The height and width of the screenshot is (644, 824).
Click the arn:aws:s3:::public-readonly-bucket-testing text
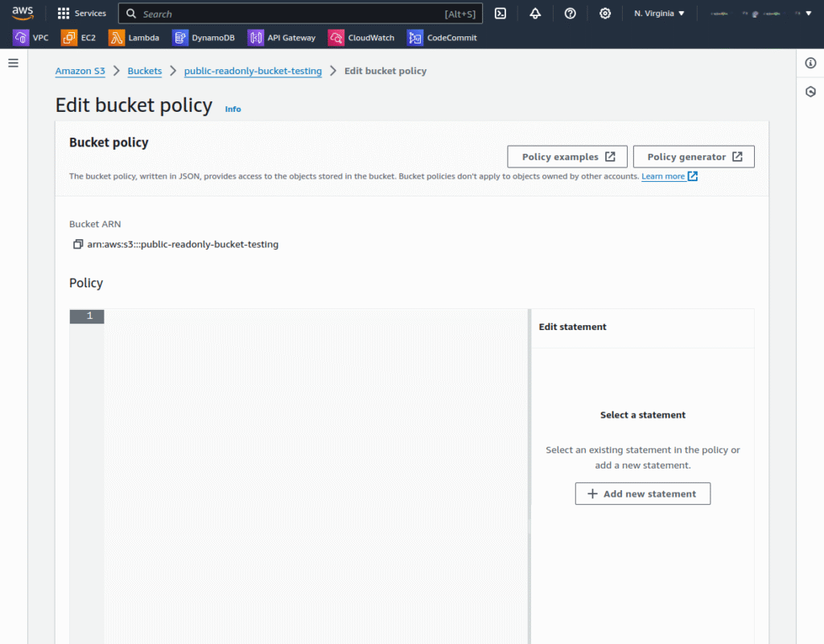coord(183,245)
